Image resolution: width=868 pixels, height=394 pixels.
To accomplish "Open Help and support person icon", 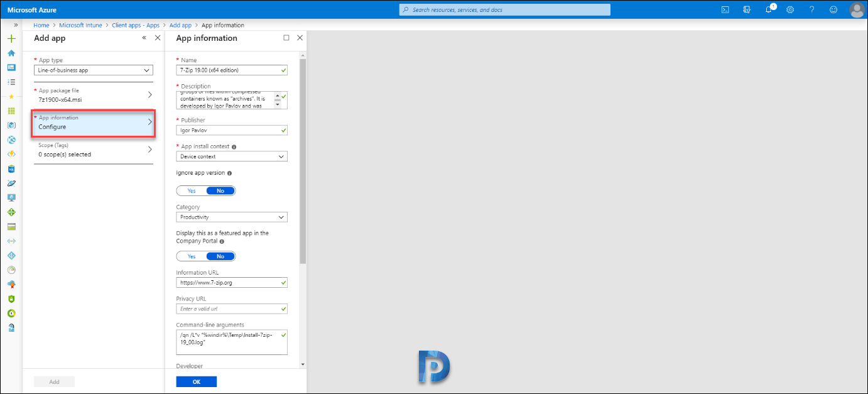I will pyautogui.click(x=11, y=327).
